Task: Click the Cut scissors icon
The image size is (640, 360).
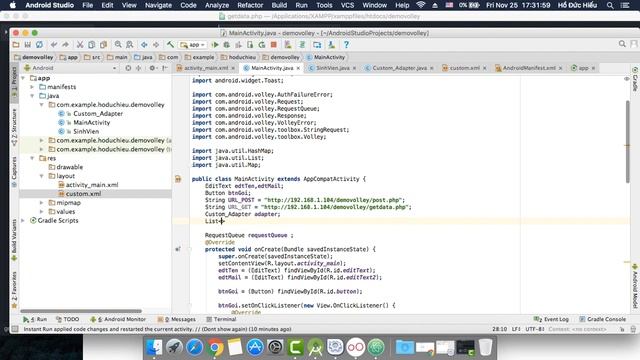Action: (x=80, y=45)
